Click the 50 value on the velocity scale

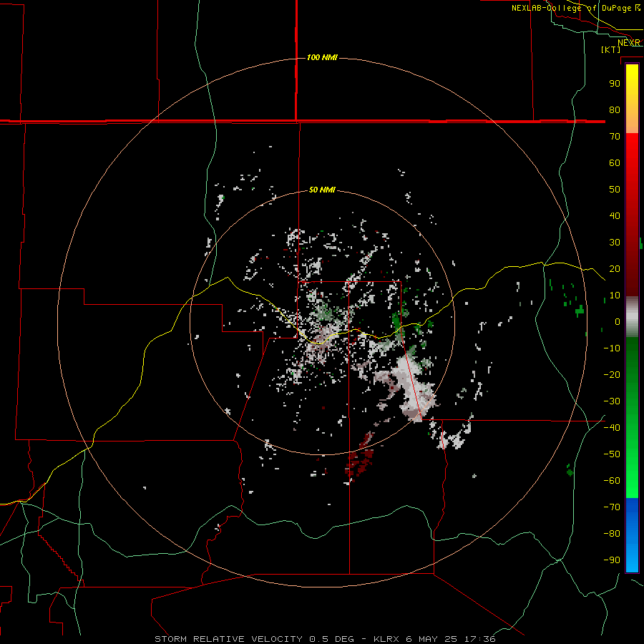(x=615, y=190)
